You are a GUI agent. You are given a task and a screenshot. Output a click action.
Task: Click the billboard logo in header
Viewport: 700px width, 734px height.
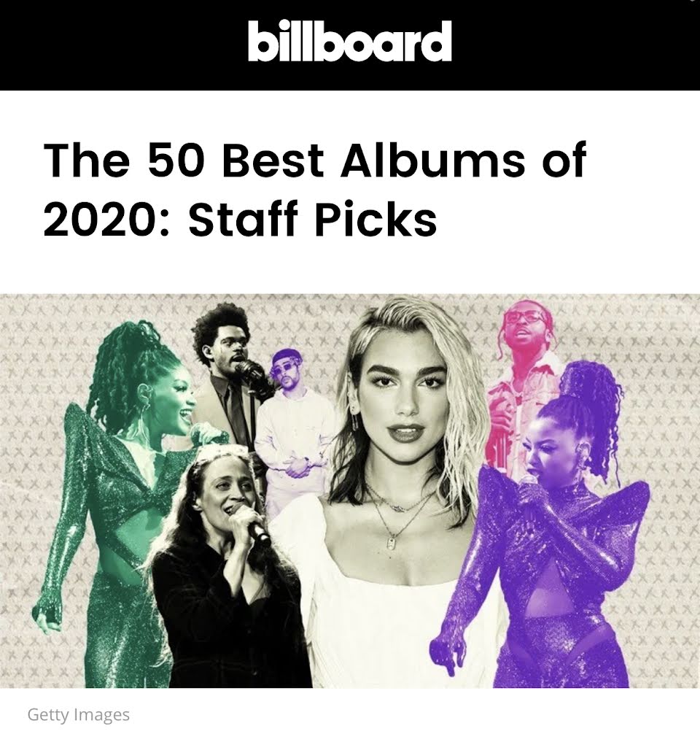pos(349,41)
